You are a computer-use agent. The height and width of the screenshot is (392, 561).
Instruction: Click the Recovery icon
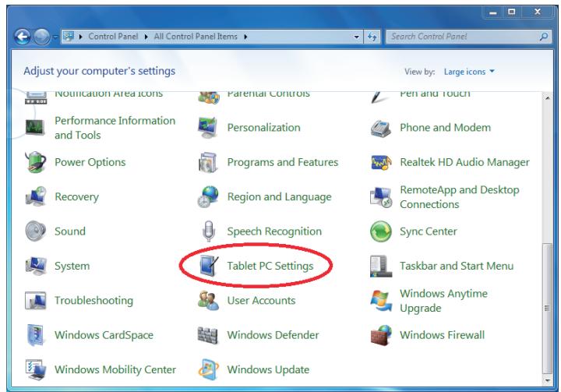[35, 196]
